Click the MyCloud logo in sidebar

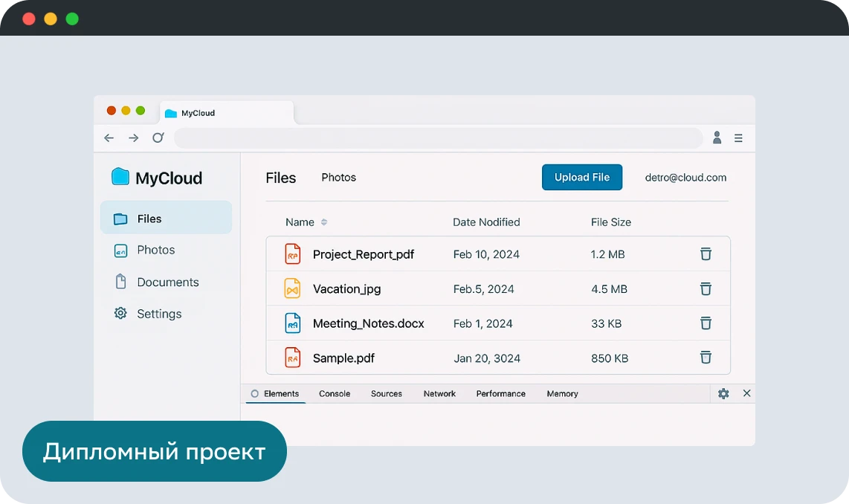[x=157, y=178]
